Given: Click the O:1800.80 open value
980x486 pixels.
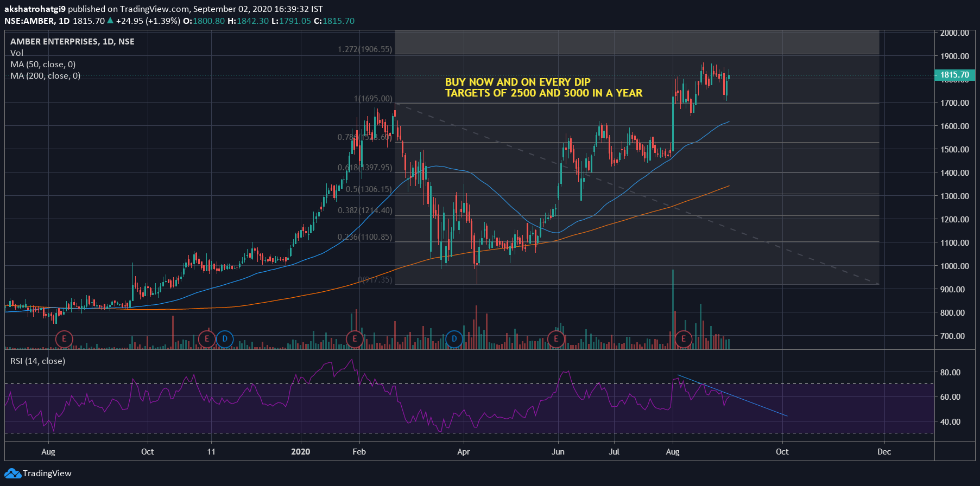Looking at the screenshot, I should [204, 21].
